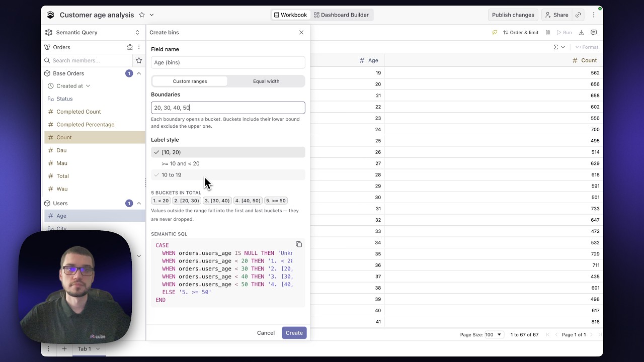The height and width of the screenshot is (362, 644).
Task: Open the Orders view options menu
Action: coord(139,47)
